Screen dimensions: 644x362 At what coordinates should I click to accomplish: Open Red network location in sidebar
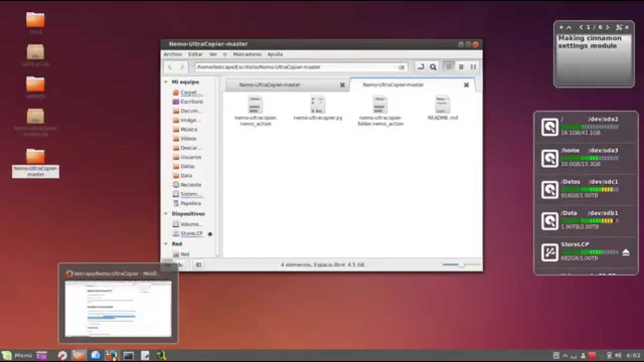coord(181,254)
